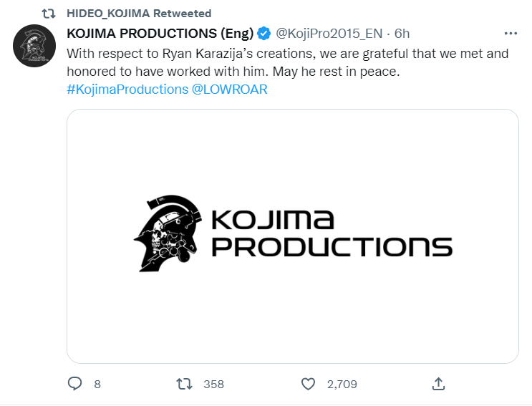The height and width of the screenshot is (406, 532).
Task: Click the KOJIMA PRODUCTIONS (Eng) display name
Action: click(160, 34)
